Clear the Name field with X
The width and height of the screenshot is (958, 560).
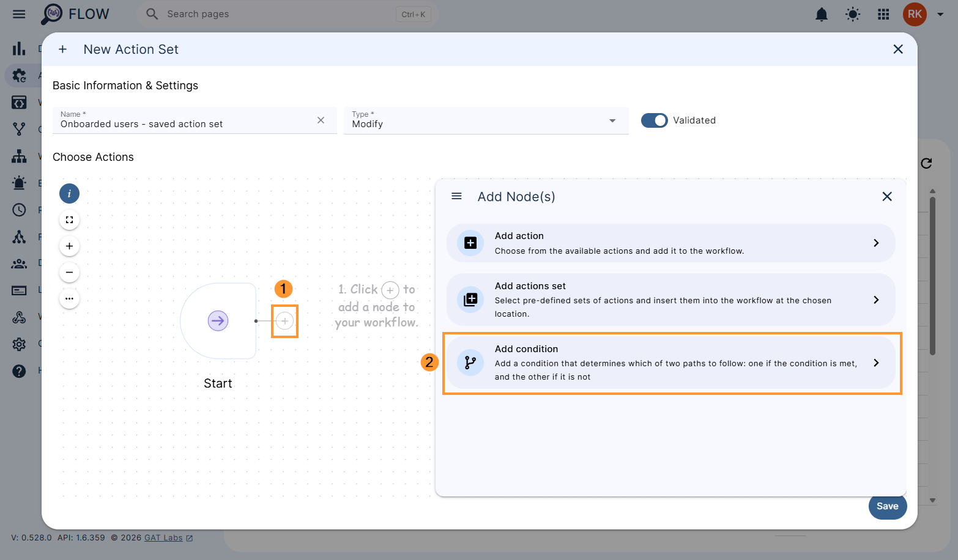tap(321, 120)
